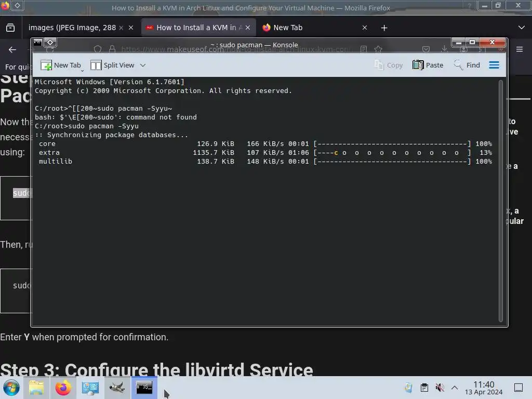Open the GIMP-like taskbar icon
The width and height of the screenshot is (532, 399).
coord(117,388)
